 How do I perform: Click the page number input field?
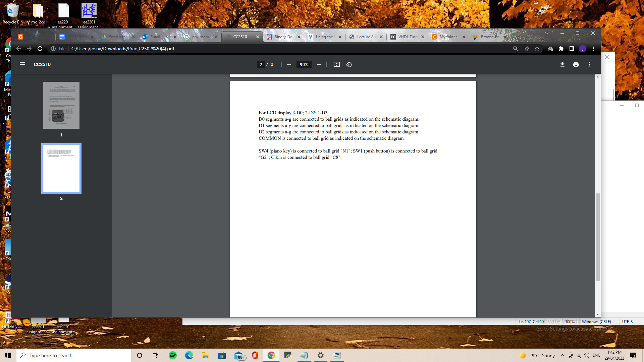261,64
